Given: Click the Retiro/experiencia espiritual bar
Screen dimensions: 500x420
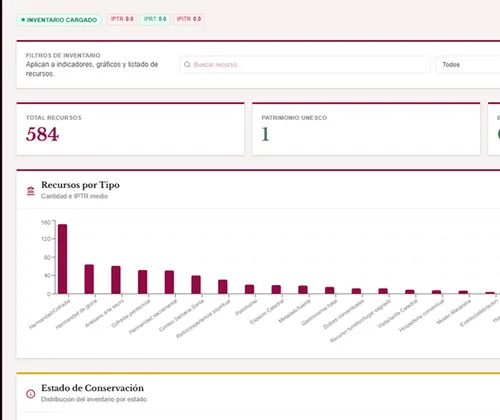Looking at the screenshot, I should point(223,287).
